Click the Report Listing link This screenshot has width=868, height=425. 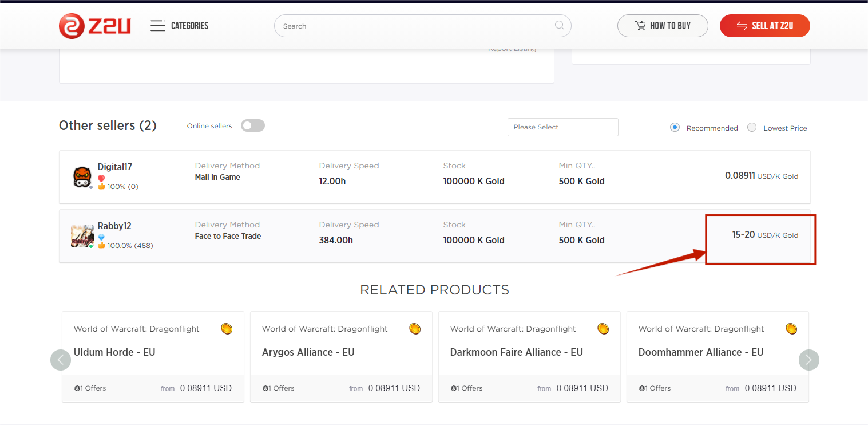click(x=512, y=50)
